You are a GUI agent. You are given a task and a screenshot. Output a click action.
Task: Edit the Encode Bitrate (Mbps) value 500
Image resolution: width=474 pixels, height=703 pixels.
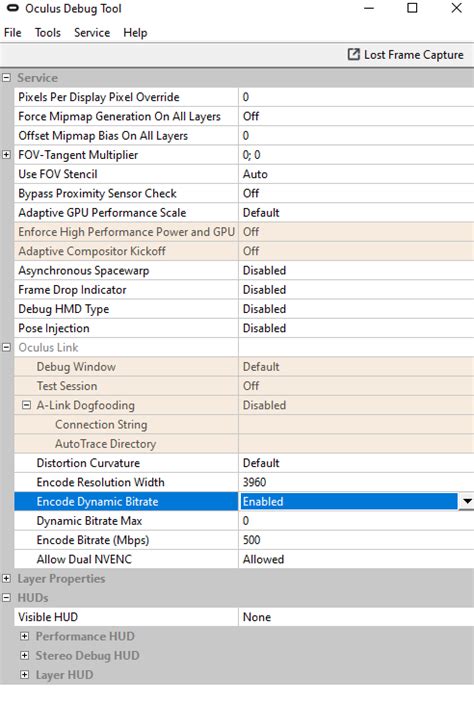tap(356, 540)
